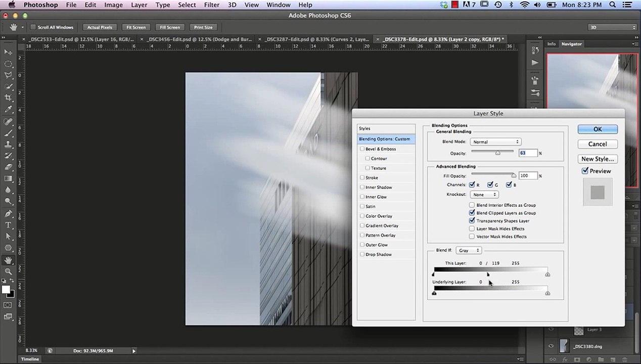Click the layer Opacity slider handle
The height and width of the screenshot is (364, 641).
point(497,153)
